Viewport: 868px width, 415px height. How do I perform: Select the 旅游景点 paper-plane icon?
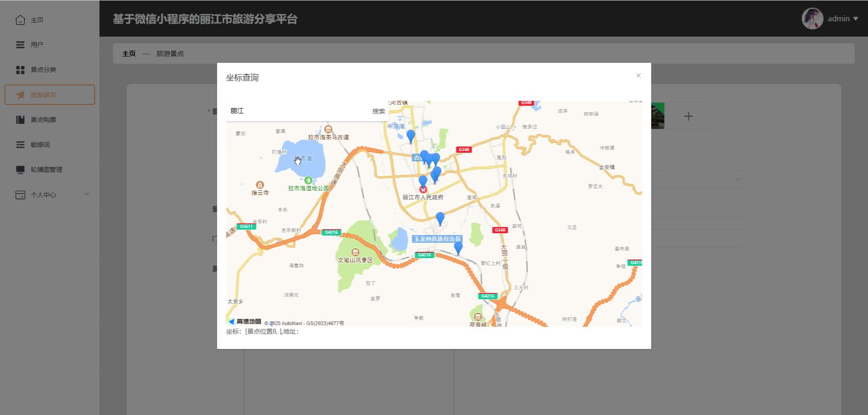tap(20, 94)
